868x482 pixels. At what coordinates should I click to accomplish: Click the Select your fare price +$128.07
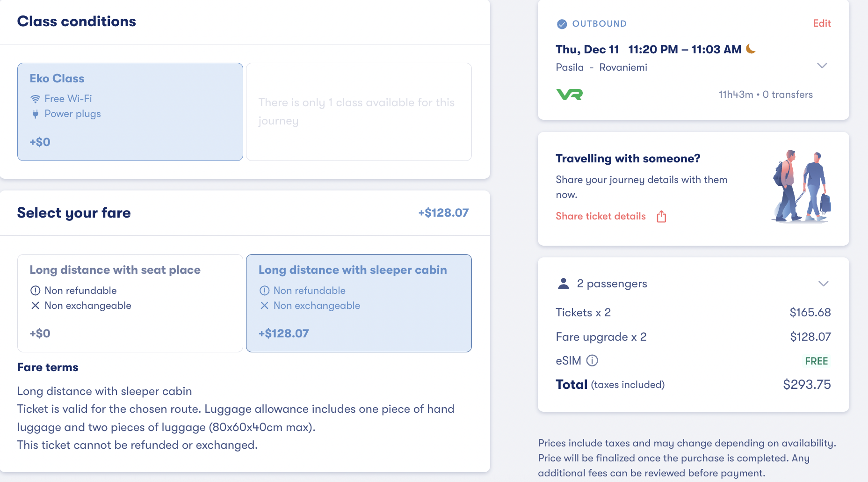tap(443, 213)
